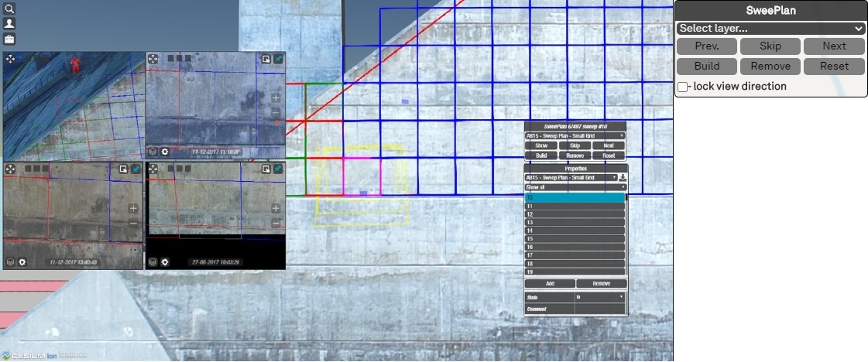
Task: Enable lock view direction checkbox
Action: [682, 87]
